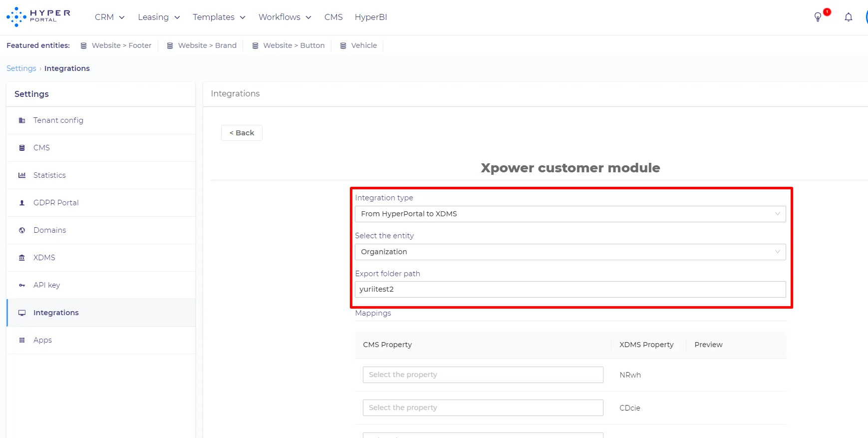Image resolution: width=868 pixels, height=438 pixels.
Task: Click the NRwh XDMS property cell
Action: [630, 375]
